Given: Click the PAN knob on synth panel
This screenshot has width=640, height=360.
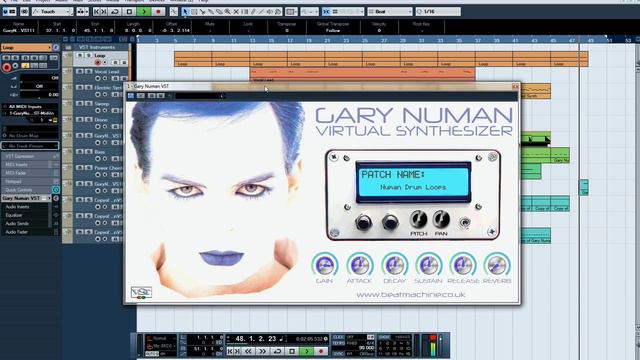Looking at the screenshot, I should coord(441,220).
